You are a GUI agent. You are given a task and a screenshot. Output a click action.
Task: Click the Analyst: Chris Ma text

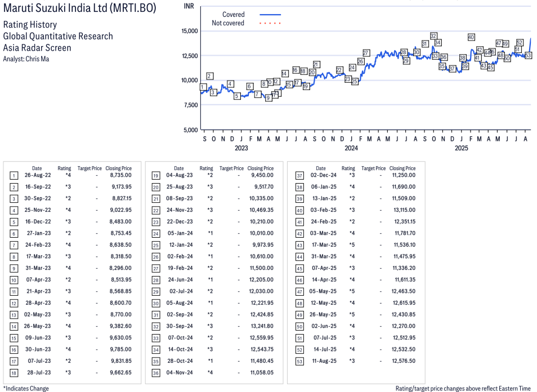point(26,59)
